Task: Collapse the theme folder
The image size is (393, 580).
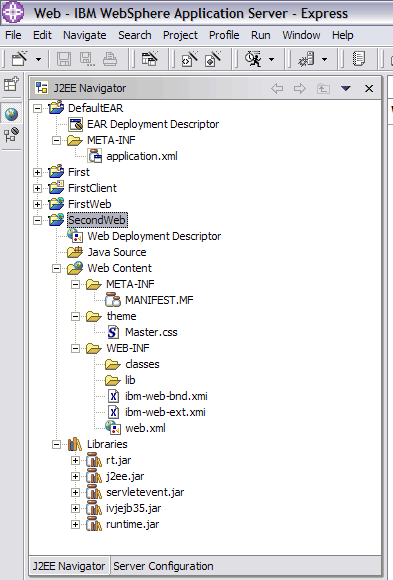Action: 75,316
